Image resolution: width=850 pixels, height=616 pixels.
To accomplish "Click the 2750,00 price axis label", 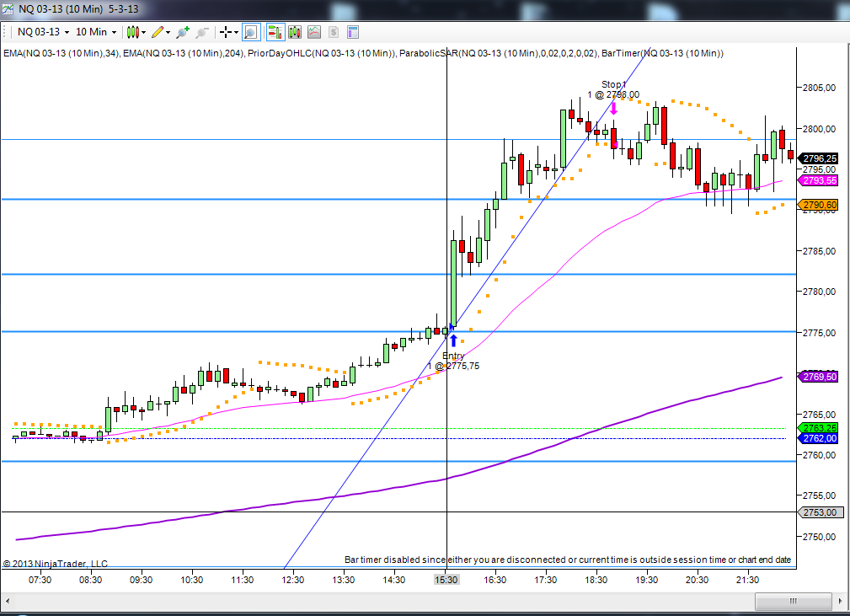I will click(819, 537).
